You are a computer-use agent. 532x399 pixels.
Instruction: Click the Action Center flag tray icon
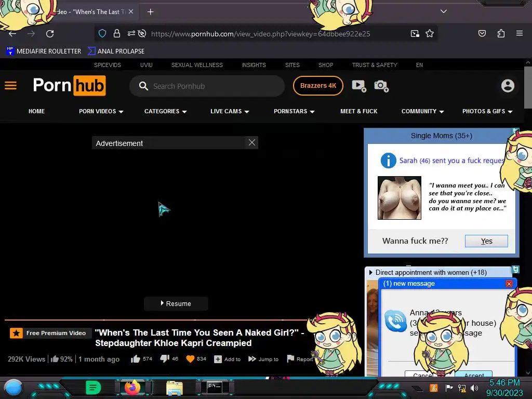coord(449,388)
